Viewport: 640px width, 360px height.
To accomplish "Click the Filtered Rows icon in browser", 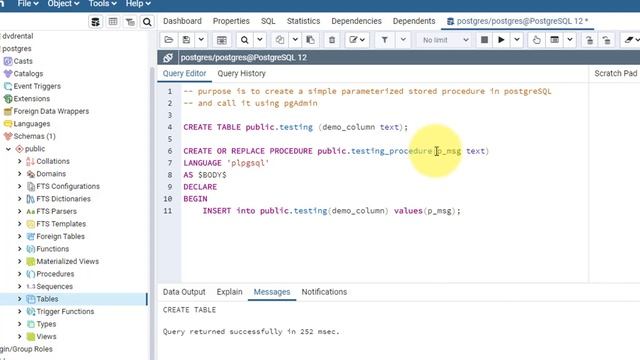I will coord(130,22).
